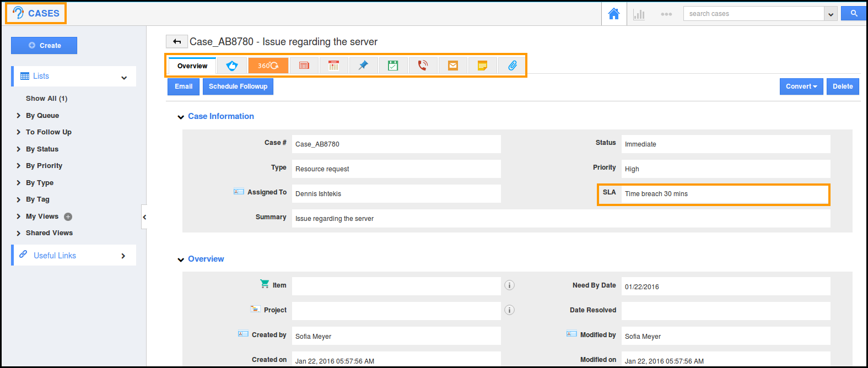This screenshot has height=368, width=868.
Task: Click the back arrow beside case title
Action: 176,42
